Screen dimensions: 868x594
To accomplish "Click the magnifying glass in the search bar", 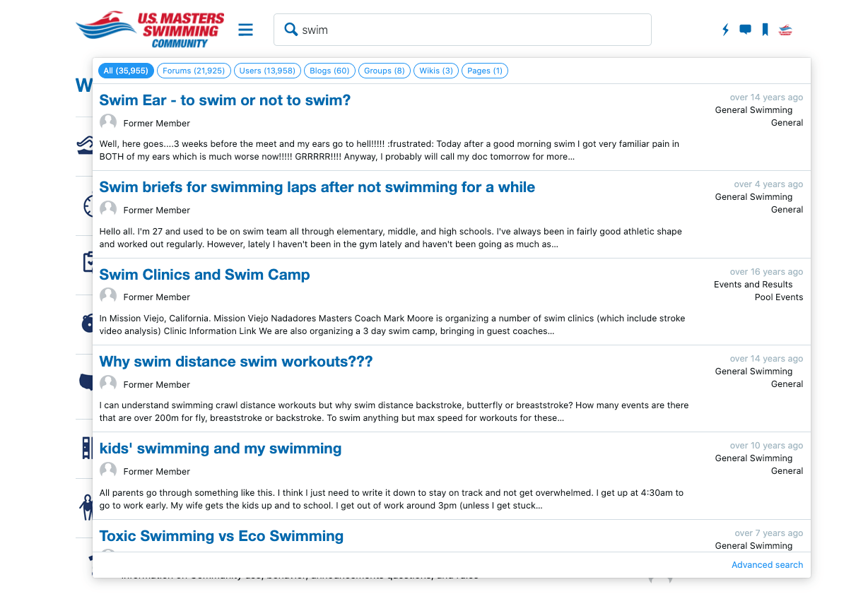I will (291, 30).
